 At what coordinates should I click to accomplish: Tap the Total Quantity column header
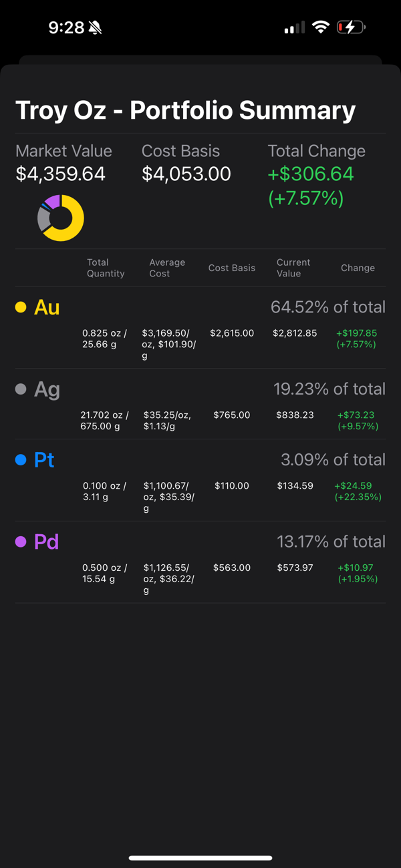point(106,268)
